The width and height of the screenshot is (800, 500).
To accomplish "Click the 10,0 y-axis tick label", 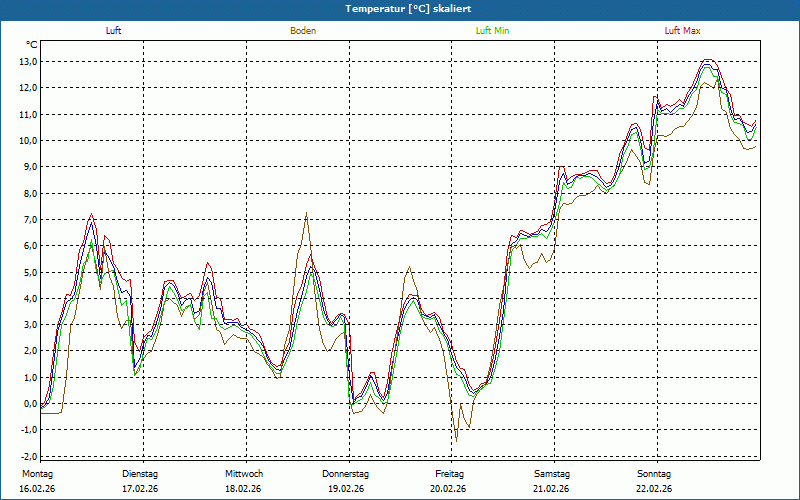I will point(27,140).
